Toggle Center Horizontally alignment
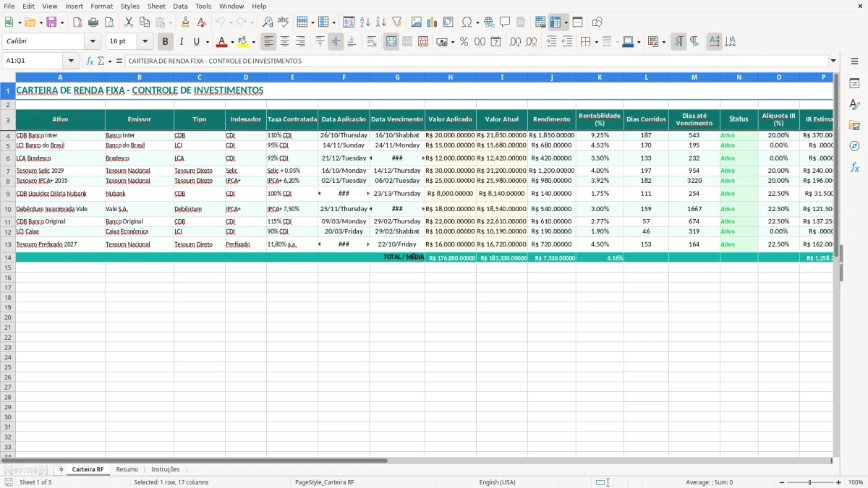Image resolution: width=868 pixels, height=488 pixels. (x=285, y=42)
